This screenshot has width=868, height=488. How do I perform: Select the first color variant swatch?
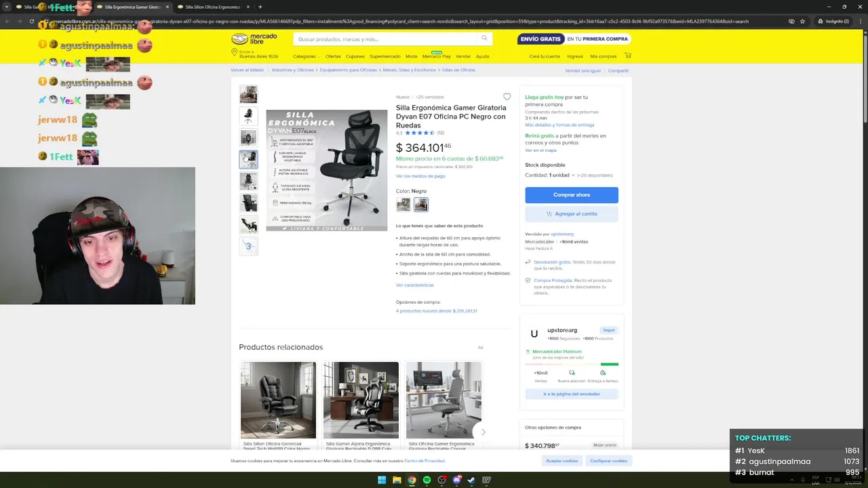point(403,205)
